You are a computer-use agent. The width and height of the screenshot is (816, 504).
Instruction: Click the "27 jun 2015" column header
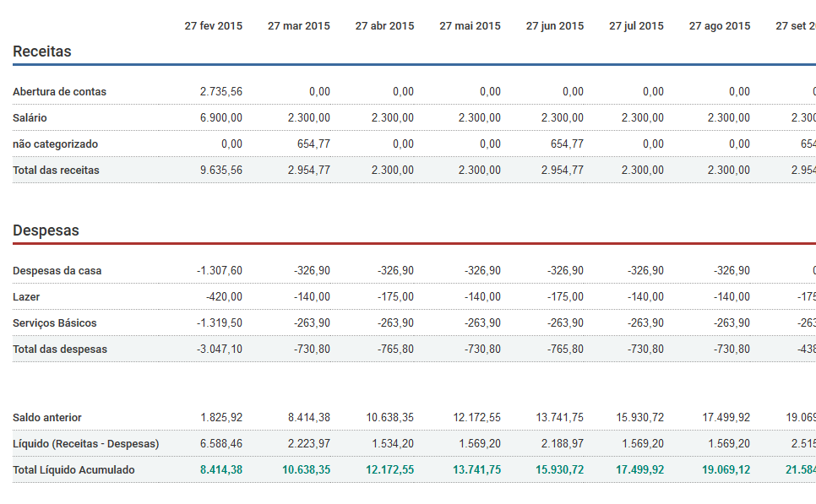coord(555,26)
